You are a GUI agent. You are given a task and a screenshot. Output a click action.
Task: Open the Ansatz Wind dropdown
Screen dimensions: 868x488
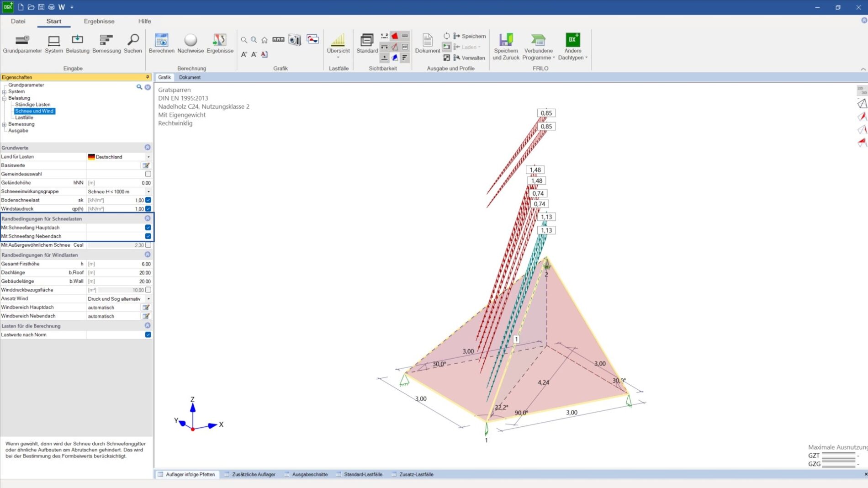[148, 299]
